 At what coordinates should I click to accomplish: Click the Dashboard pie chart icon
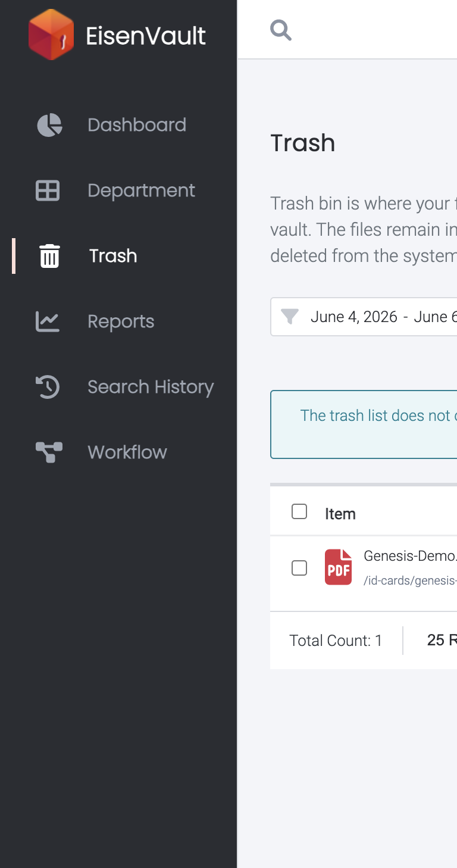[x=49, y=125]
